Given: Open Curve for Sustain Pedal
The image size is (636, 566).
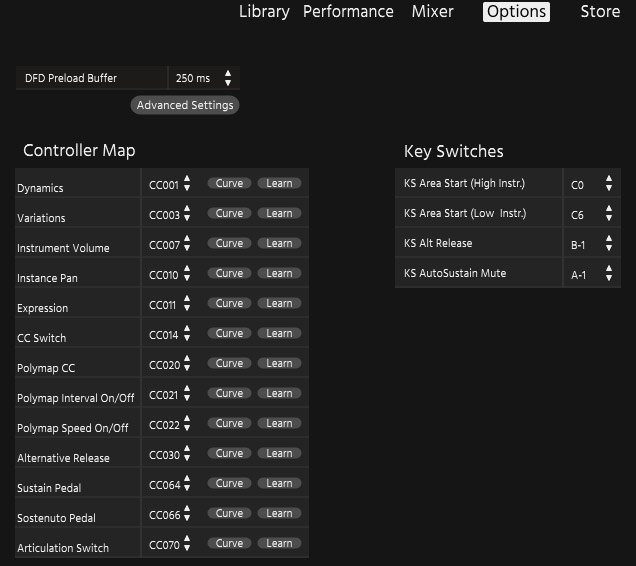Looking at the screenshot, I should [x=229, y=483].
